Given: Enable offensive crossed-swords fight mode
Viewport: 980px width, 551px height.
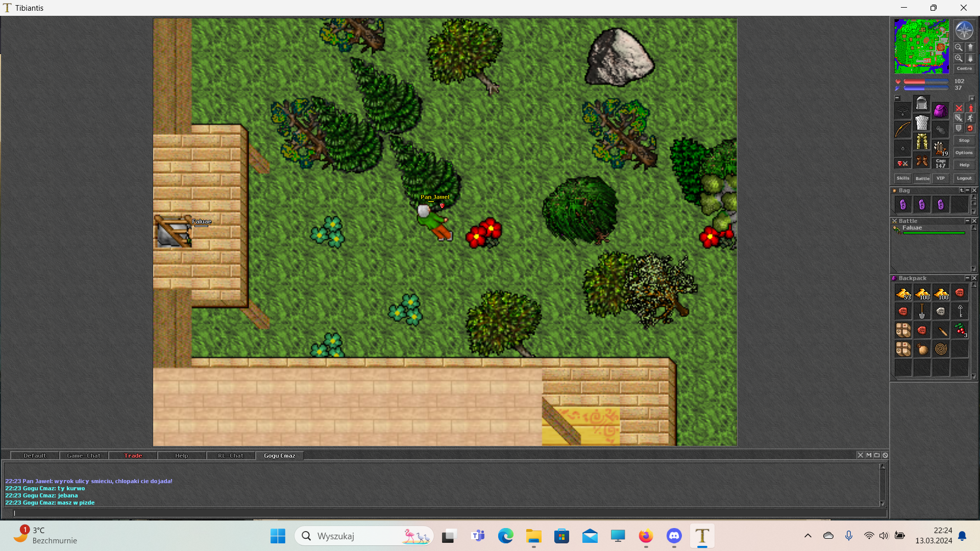Looking at the screenshot, I should pos(959,108).
